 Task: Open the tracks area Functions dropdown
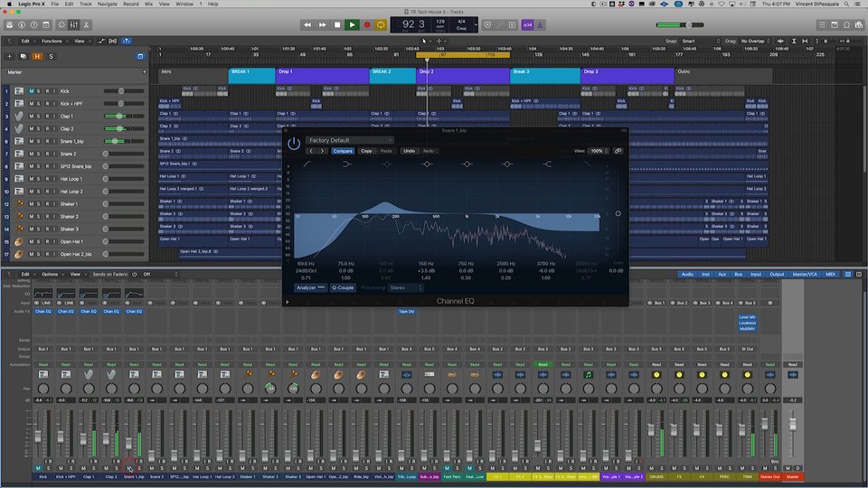coord(53,41)
